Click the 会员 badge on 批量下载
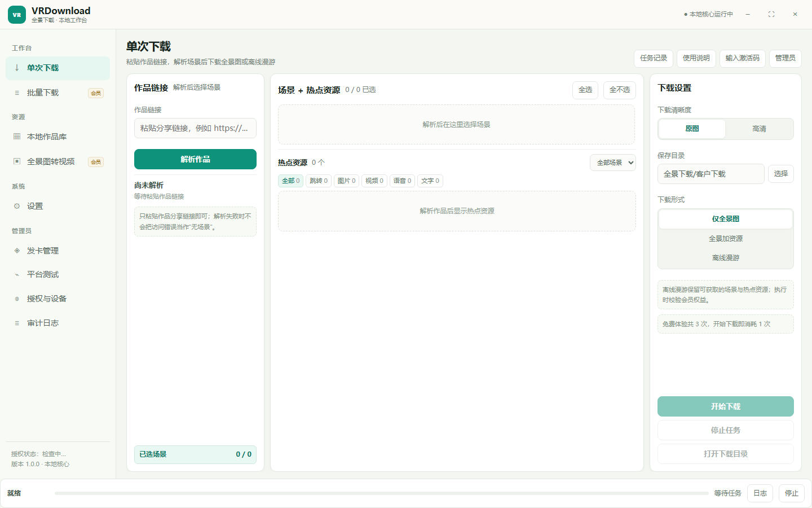Screen dimensions: 812x508 pos(96,93)
